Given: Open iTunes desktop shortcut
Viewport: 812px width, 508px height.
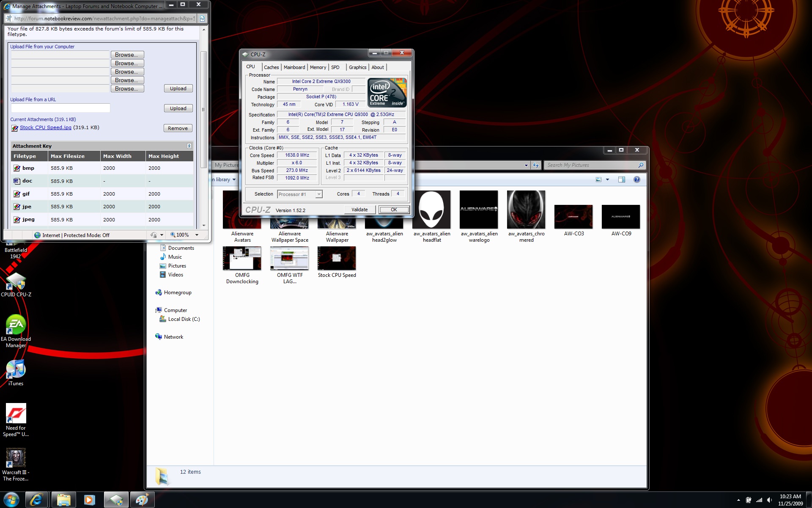Looking at the screenshot, I should 16,373.
